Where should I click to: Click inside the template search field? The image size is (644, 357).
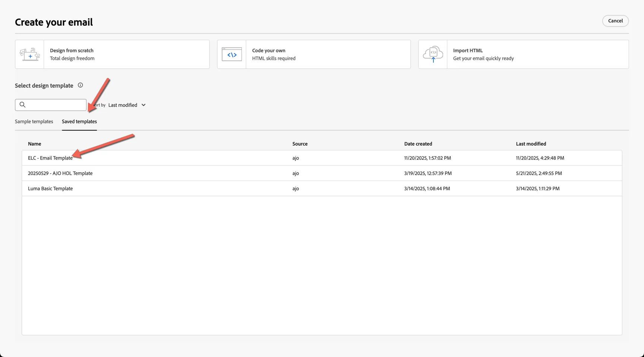coord(51,105)
